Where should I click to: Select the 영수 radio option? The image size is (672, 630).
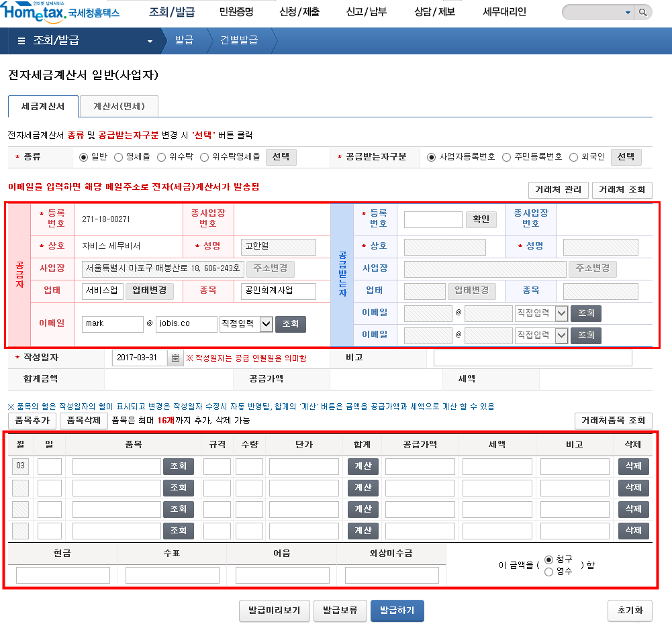(x=548, y=572)
